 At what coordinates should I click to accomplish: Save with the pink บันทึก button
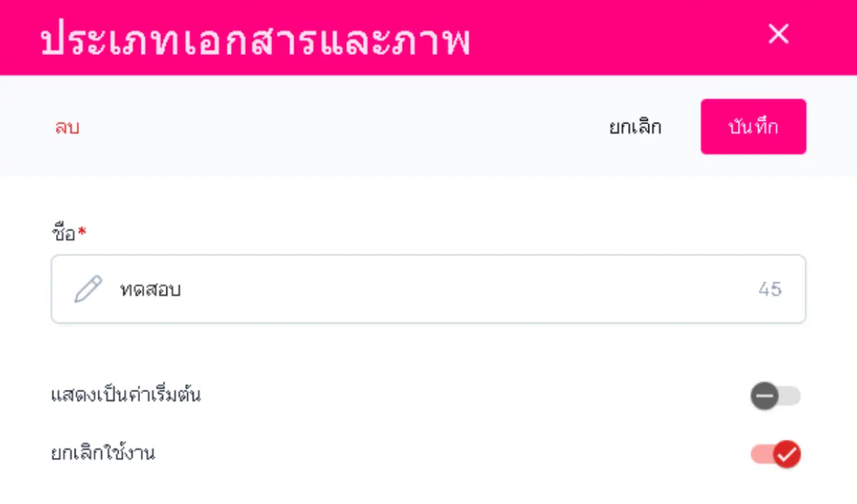pos(753,126)
